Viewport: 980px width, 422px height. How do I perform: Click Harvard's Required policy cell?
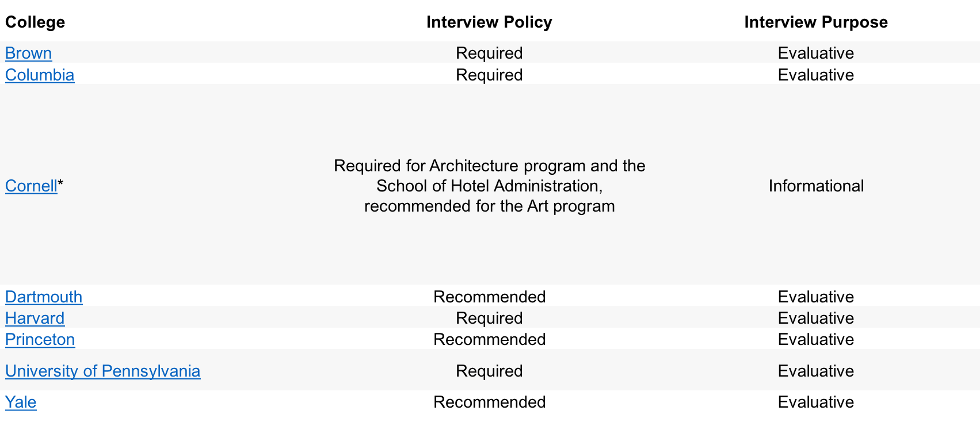(x=489, y=318)
